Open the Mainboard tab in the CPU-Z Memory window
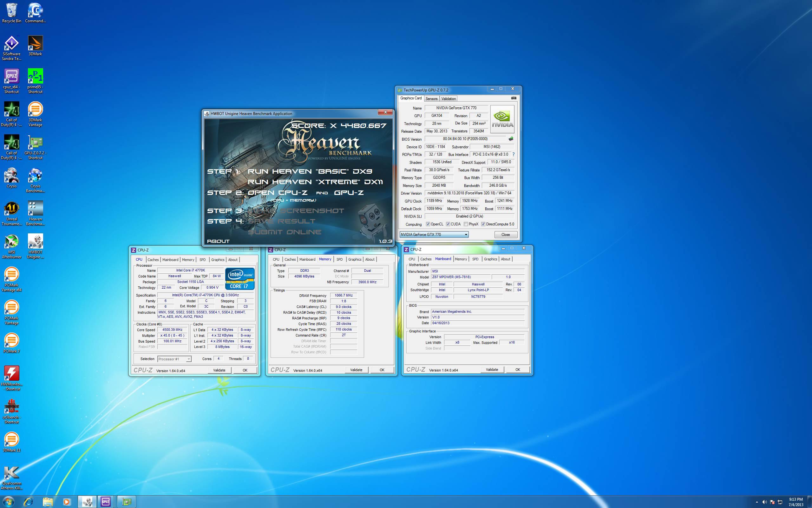812x508 pixels. click(307, 259)
